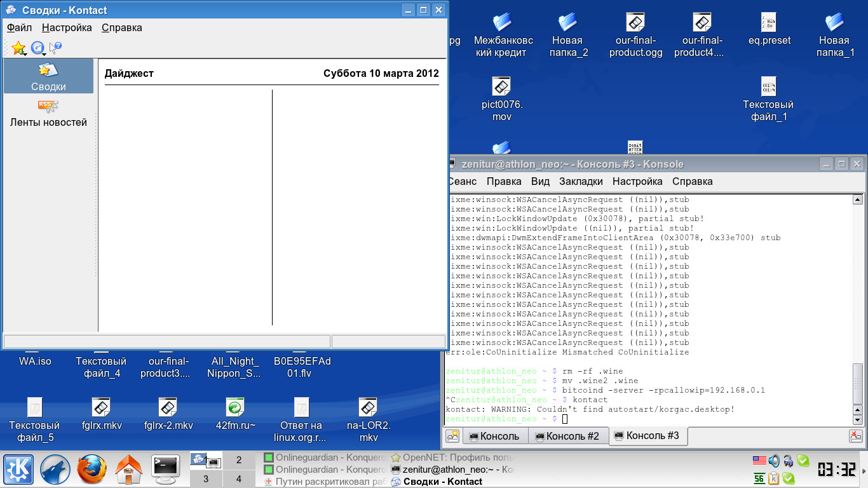Open Konsole's Справка menu
Viewport: 868px width, 488px height.
point(692,181)
